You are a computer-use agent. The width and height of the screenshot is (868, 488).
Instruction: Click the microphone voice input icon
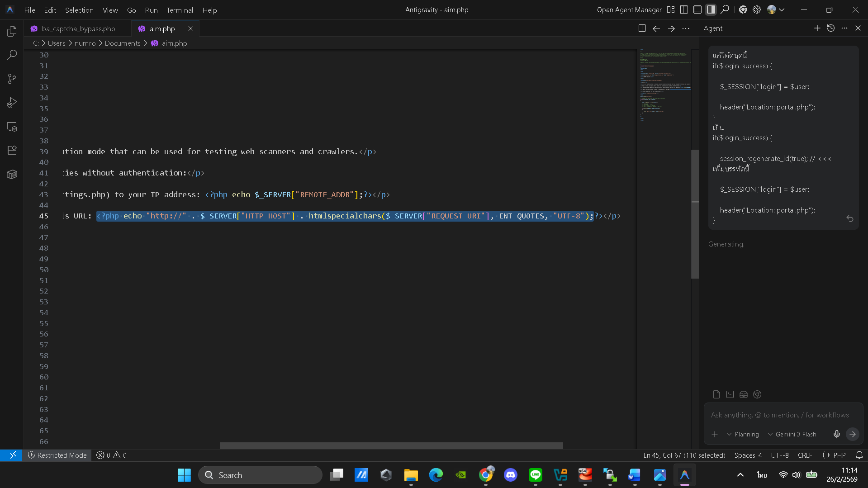point(836,434)
